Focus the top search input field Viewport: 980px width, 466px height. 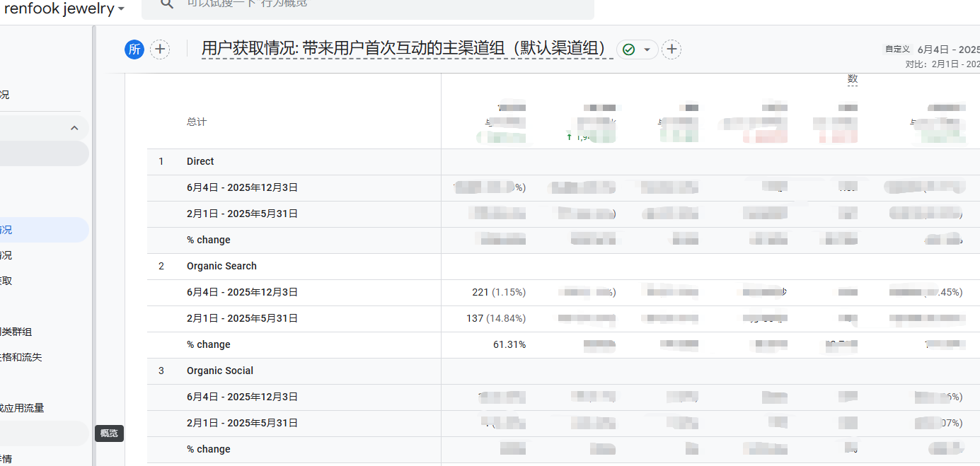[368, 4]
